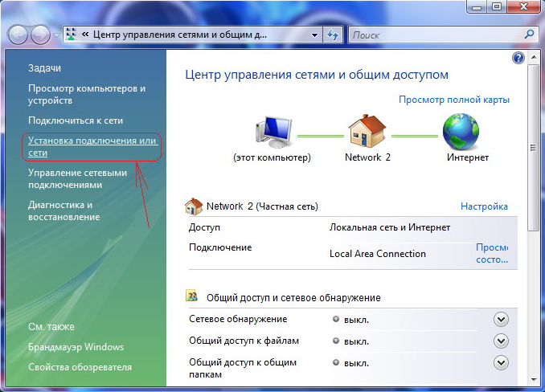
Task: Click the scrollbar up arrow
Action: [533, 57]
